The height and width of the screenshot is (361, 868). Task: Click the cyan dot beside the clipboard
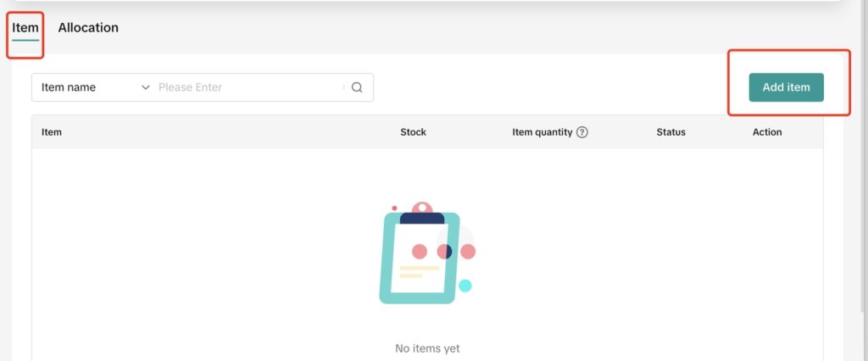pos(465,286)
